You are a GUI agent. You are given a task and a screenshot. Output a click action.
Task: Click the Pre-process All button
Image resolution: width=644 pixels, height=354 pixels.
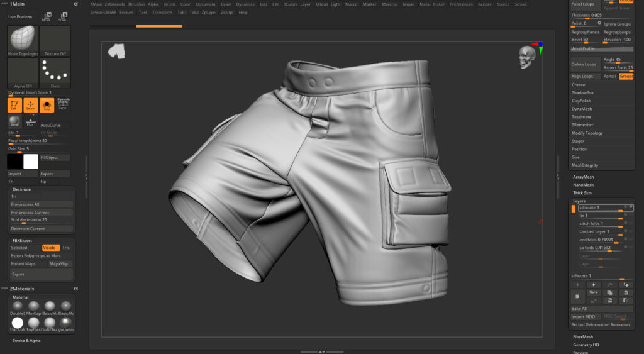[42, 204]
